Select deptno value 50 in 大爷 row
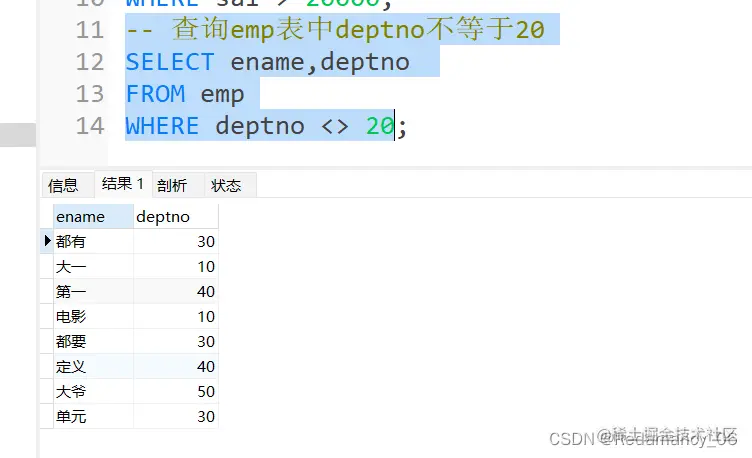The width and height of the screenshot is (752, 458). [x=176, y=391]
